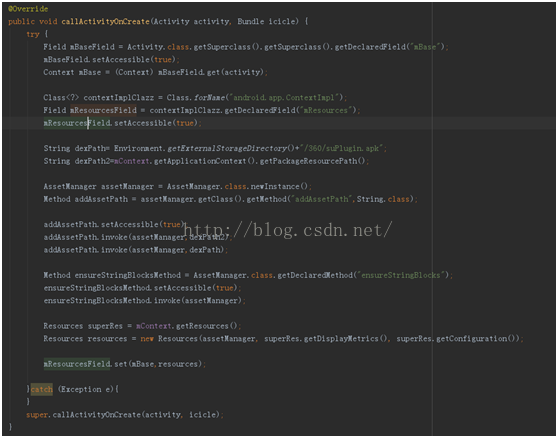
Task: Click the callActivityOnCreate method name in declaration
Action: tap(106, 21)
